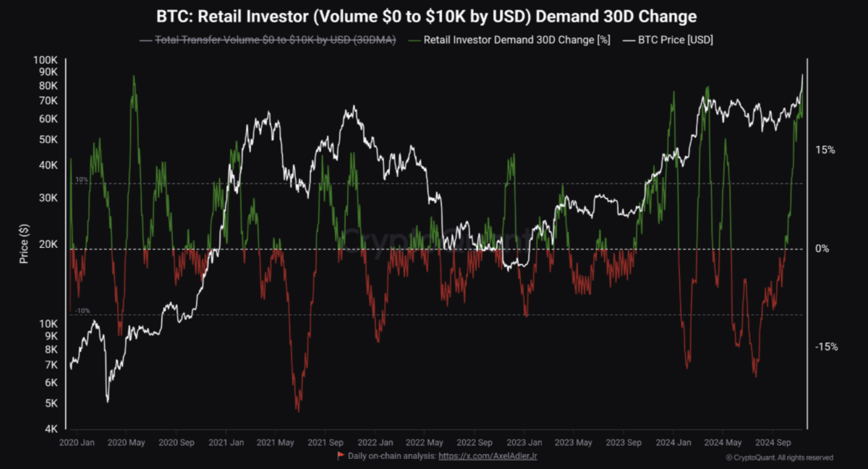Click the red flag icon before Daily on-chain analysis
This screenshot has height=469, width=868.
pos(341,456)
